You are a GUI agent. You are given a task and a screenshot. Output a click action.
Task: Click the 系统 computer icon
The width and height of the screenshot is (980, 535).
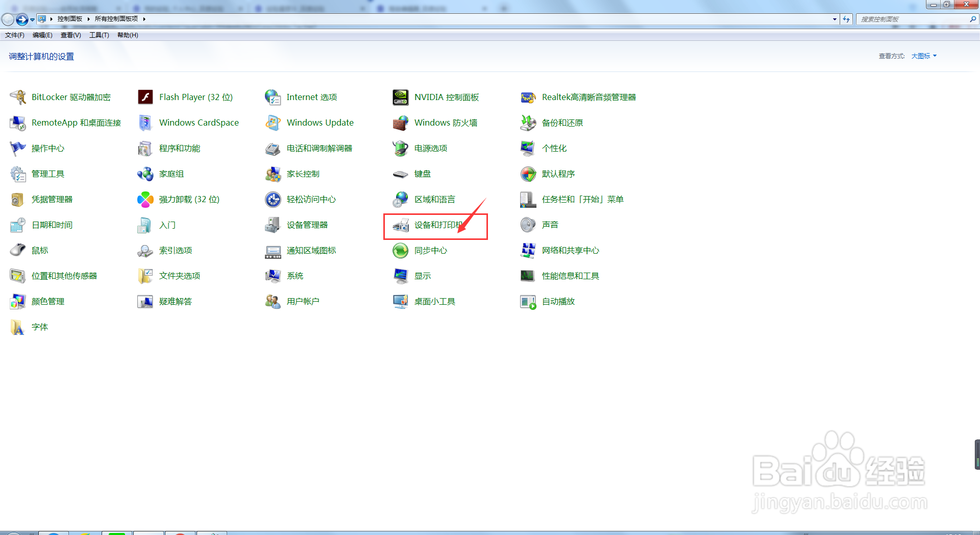click(x=273, y=276)
